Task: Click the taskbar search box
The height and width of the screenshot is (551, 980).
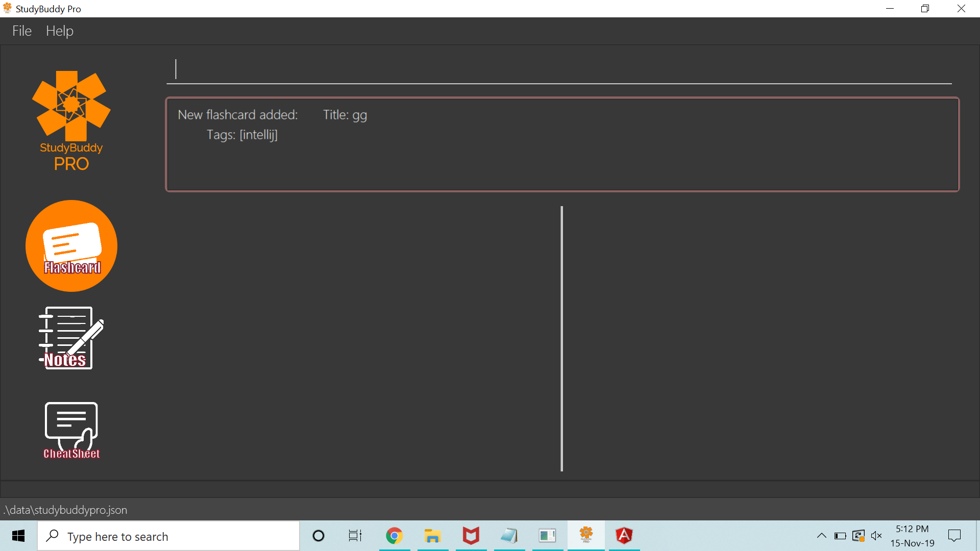Action: pyautogui.click(x=168, y=536)
